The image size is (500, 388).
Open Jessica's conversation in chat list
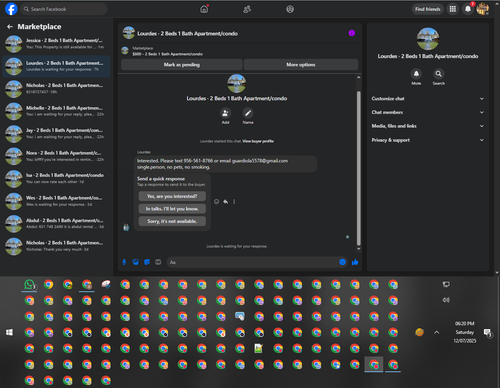click(x=56, y=44)
